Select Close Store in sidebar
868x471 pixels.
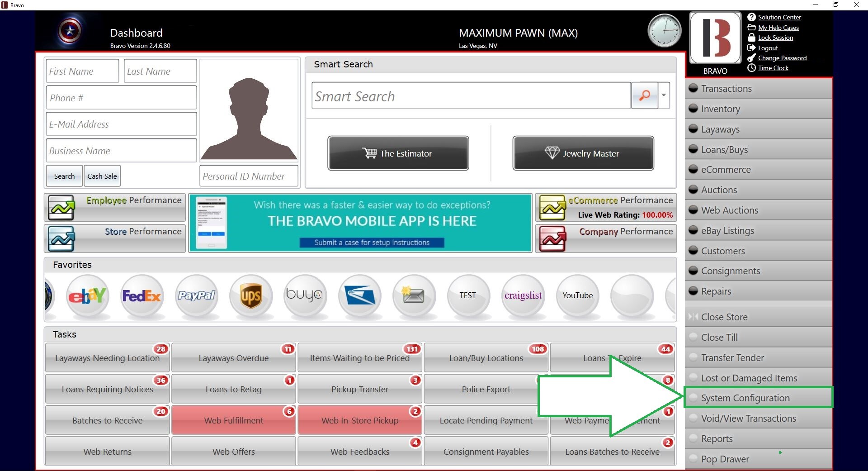(759, 317)
